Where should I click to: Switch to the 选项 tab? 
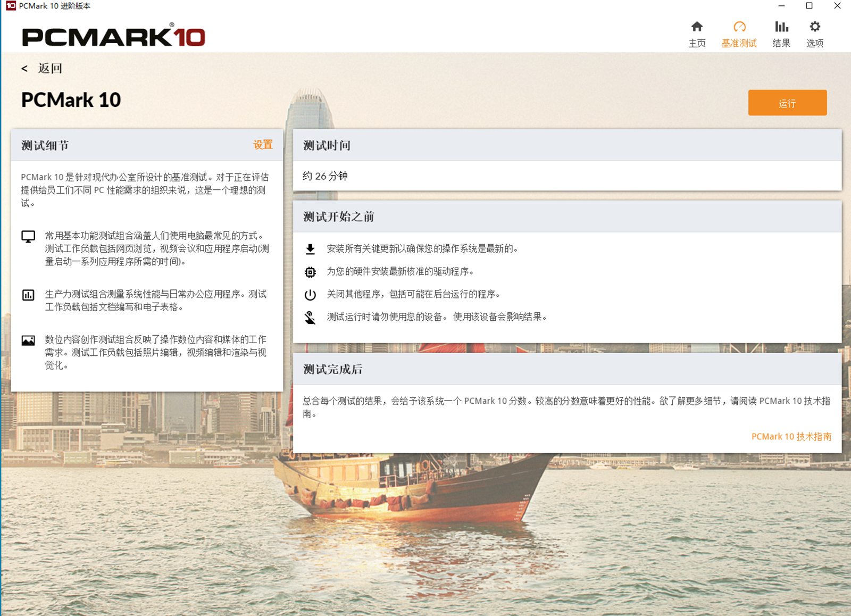click(815, 35)
